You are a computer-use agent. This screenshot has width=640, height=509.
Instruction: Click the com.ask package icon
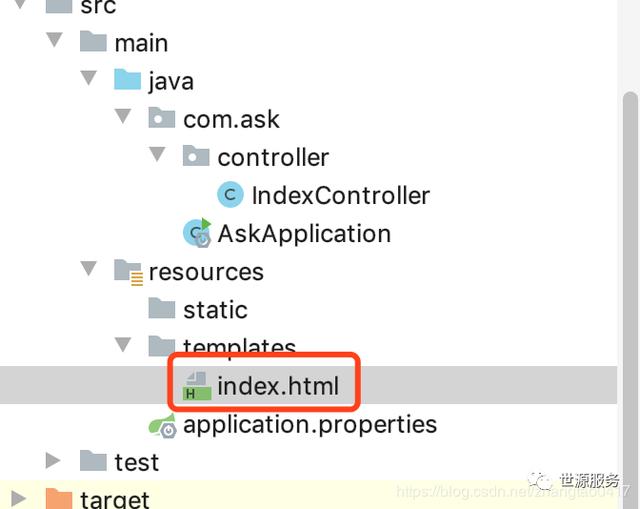point(162,119)
